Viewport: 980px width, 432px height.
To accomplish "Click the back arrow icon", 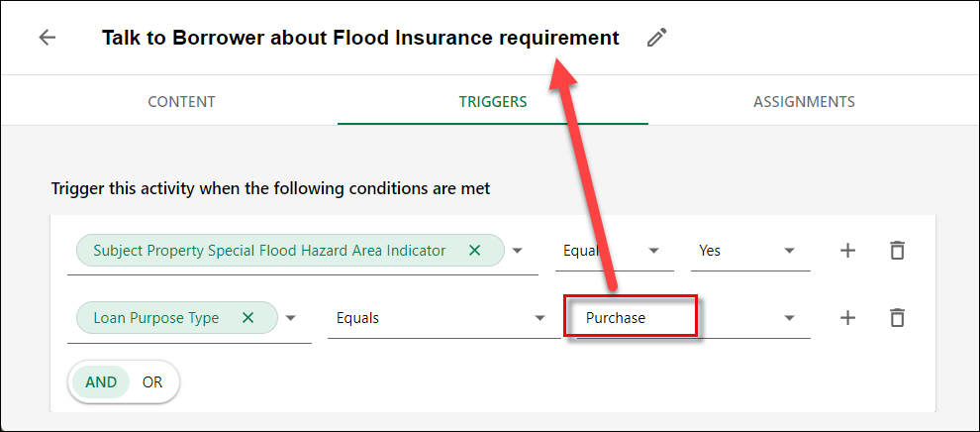I will (47, 38).
